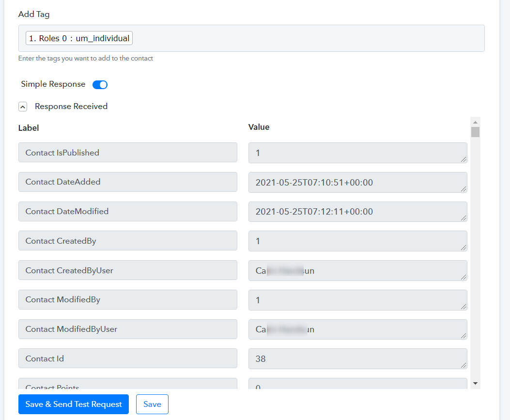Click the Contact CreatedBy label field
The width and height of the screenshot is (510, 420).
pyautogui.click(x=128, y=241)
